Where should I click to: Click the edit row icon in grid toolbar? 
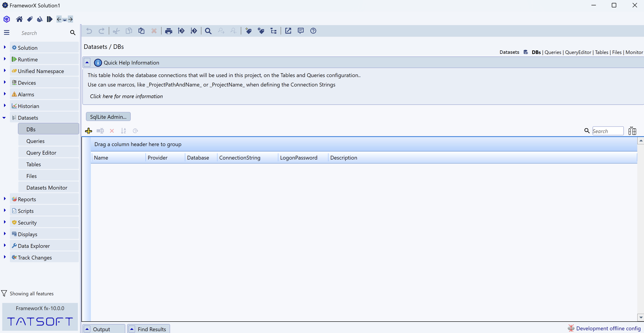(x=100, y=131)
